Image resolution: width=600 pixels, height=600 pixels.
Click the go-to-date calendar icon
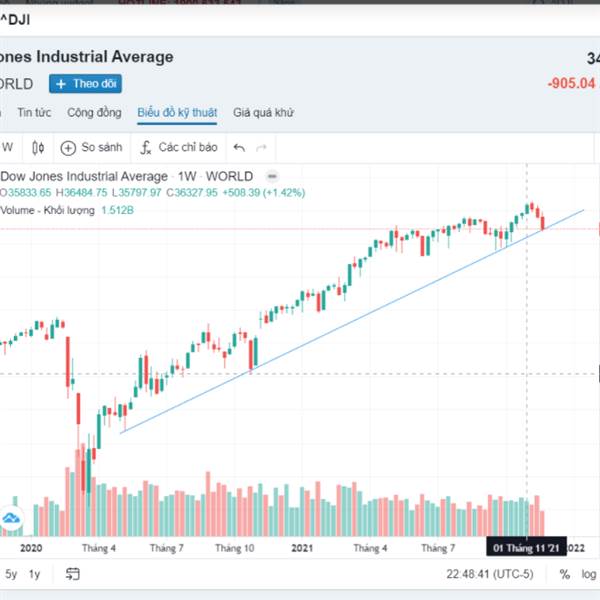[73, 574]
